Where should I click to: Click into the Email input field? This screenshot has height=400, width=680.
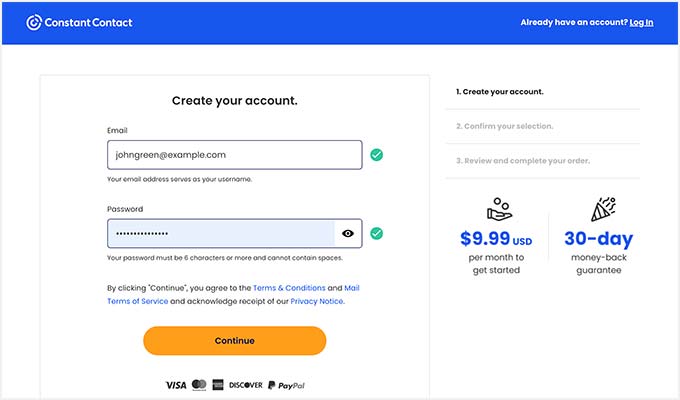(x=235, y=155)
